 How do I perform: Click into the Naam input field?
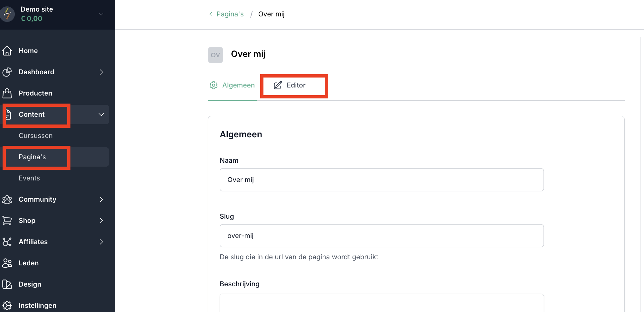coord(382,180)
